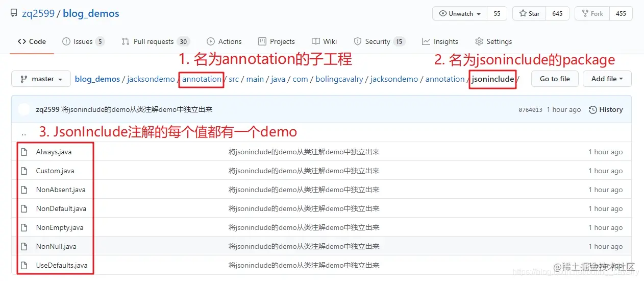644x281 pixels.
Task: Click jacksondemo after blog_demos in breadcrumb
Action: (151, 79)
